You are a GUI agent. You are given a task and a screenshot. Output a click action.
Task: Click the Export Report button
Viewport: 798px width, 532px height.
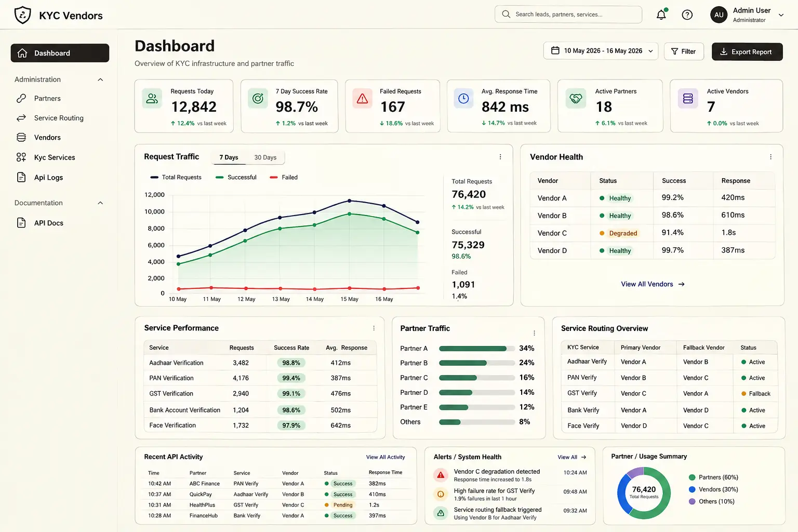click(x=747, y=51)
